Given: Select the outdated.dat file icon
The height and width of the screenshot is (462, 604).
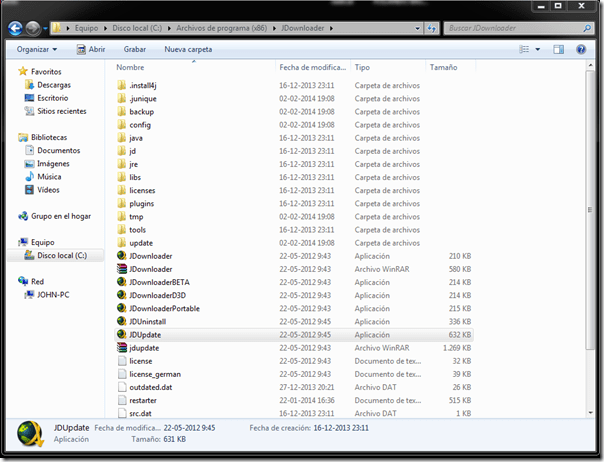Looking at the screenshot, I should (122, 387).
